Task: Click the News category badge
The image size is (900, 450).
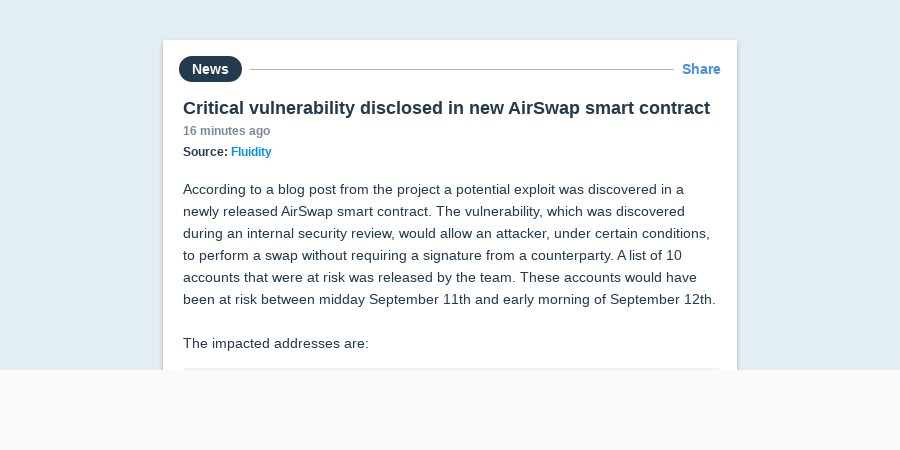Action: [210, 69]
